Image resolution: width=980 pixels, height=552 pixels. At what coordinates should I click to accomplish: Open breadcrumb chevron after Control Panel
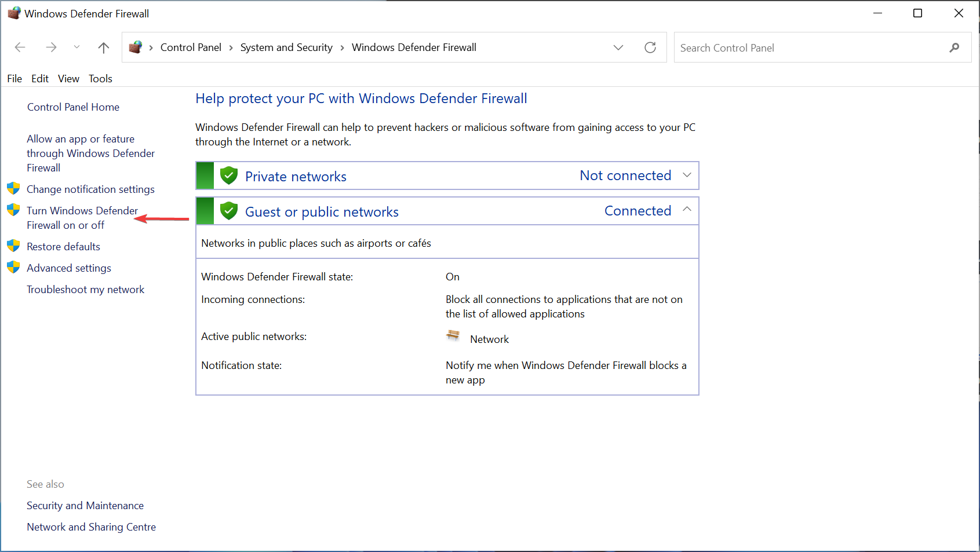(x=231, y=47)
